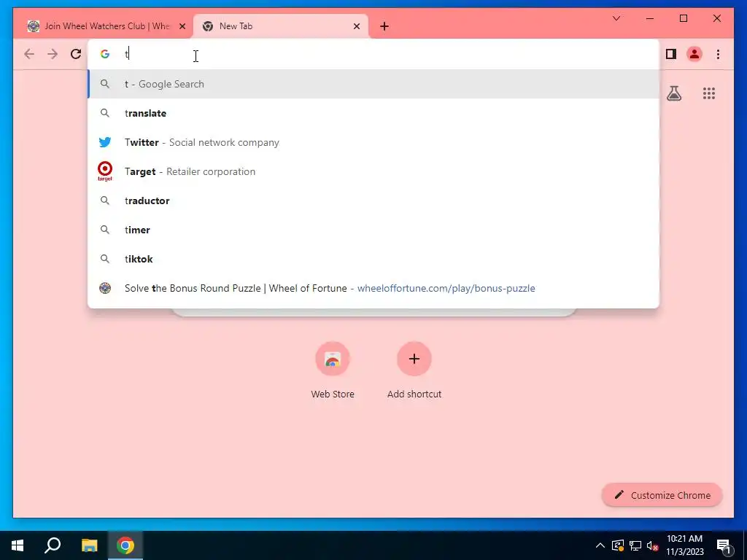The height and width of the screenshot is (560, 747).
Task: Click the browser forward arrow
Action: 53,54
